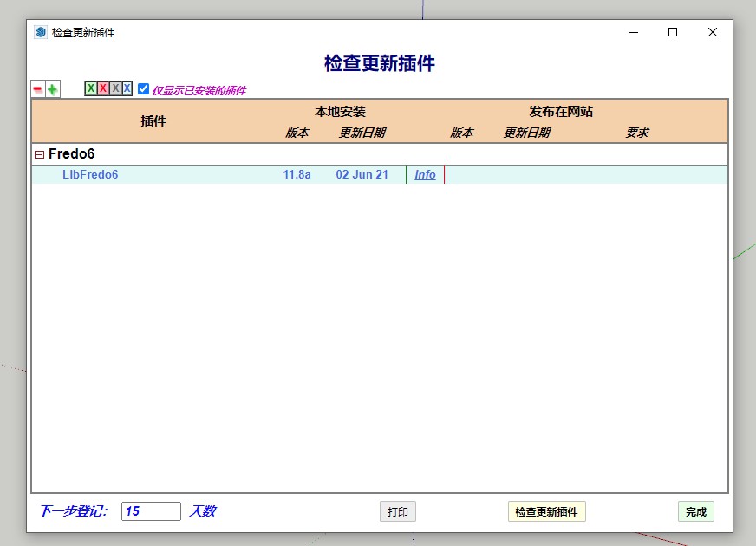
Task: Click the 本地安装 header
Action: point(340,112)
